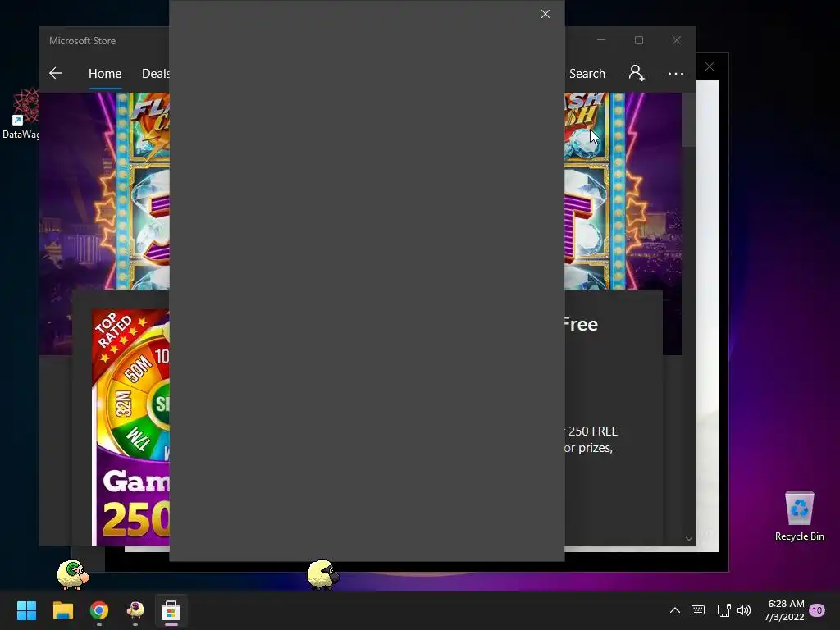Switch to the Deals tab

(156, 74)
